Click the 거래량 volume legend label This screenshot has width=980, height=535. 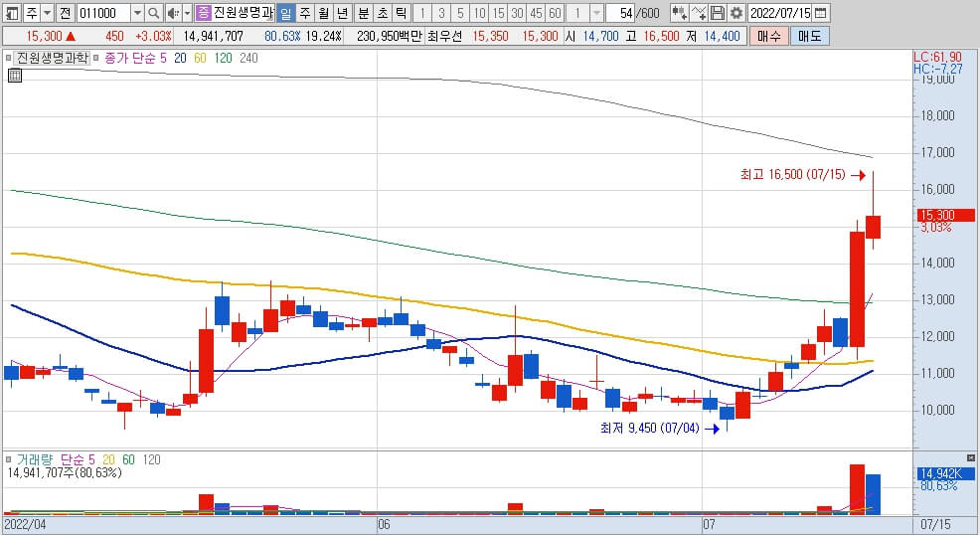pyautogui.click(x=35, y=460)
